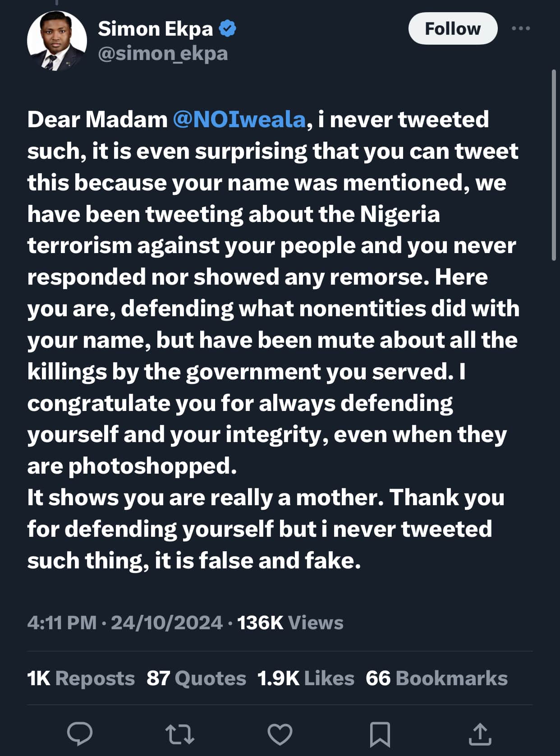Click the 66 Bookmarks count
Screen dimensions: 560x756
click(x=436, y=678)
